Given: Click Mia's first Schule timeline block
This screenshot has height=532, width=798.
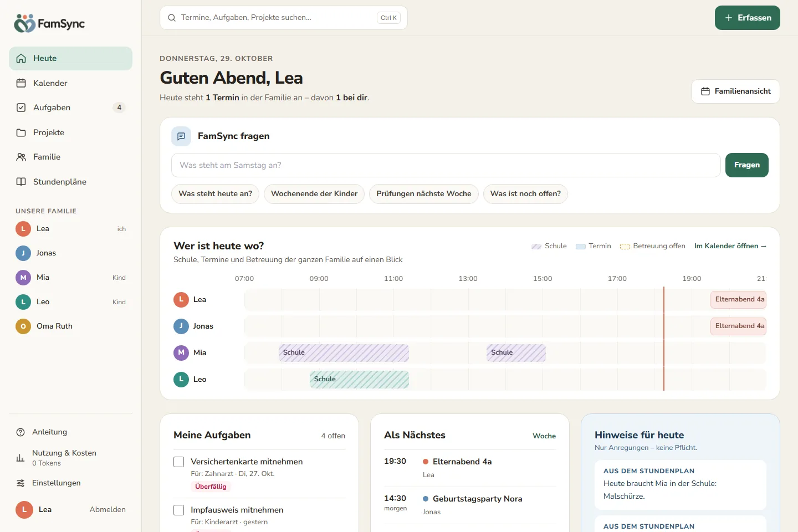Looking at the screenshot, I should (x=344, y=353).
